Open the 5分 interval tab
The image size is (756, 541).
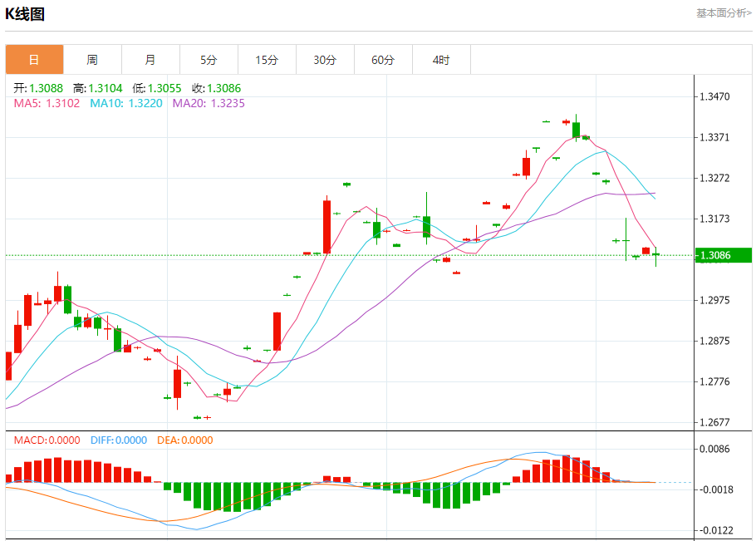tap(209, 60)
